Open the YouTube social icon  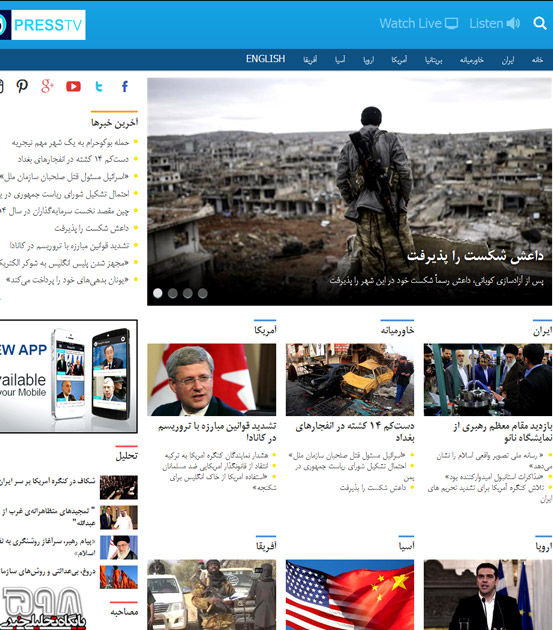[x=73, y=86]
